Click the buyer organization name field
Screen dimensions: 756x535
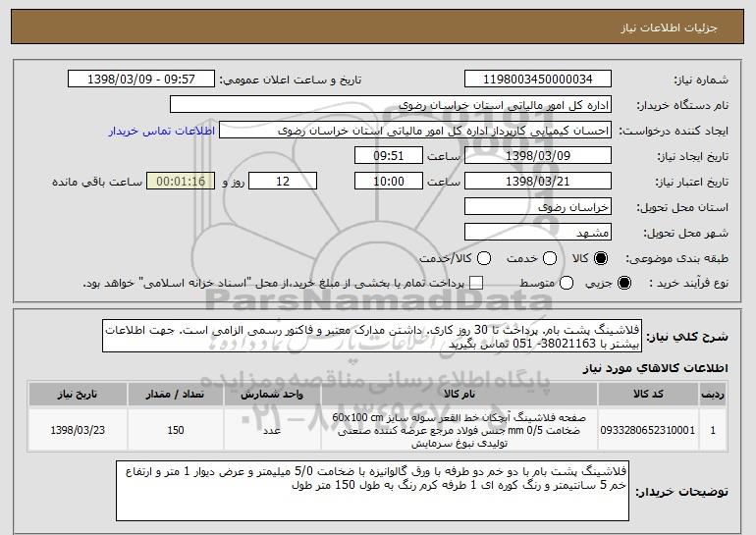tap(391, 105)
